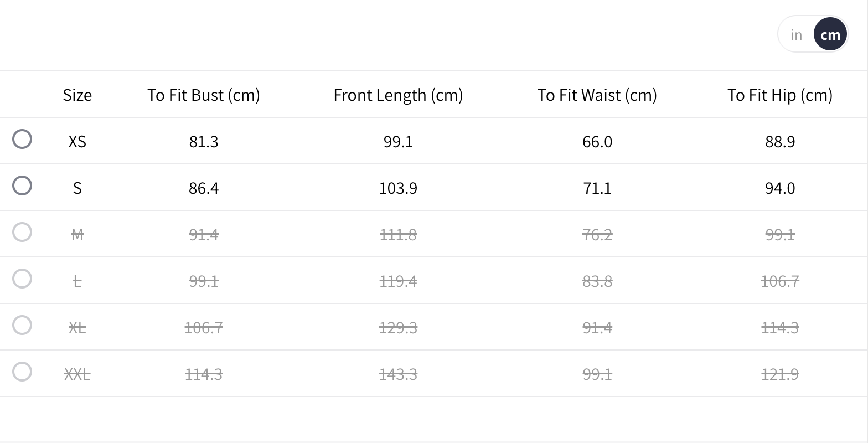
Task: Click the To Fit Hip column header
Action: (x=780, y=95)
